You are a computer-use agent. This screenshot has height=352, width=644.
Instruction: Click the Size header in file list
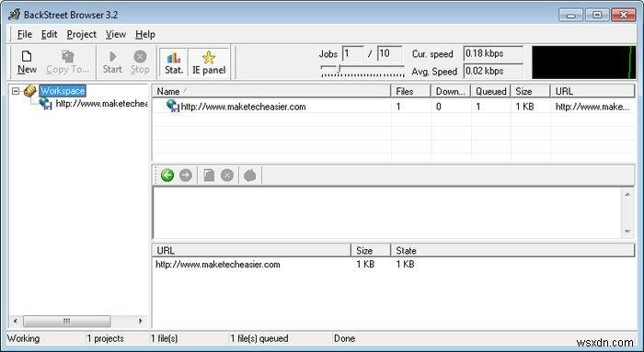[371, 251]
